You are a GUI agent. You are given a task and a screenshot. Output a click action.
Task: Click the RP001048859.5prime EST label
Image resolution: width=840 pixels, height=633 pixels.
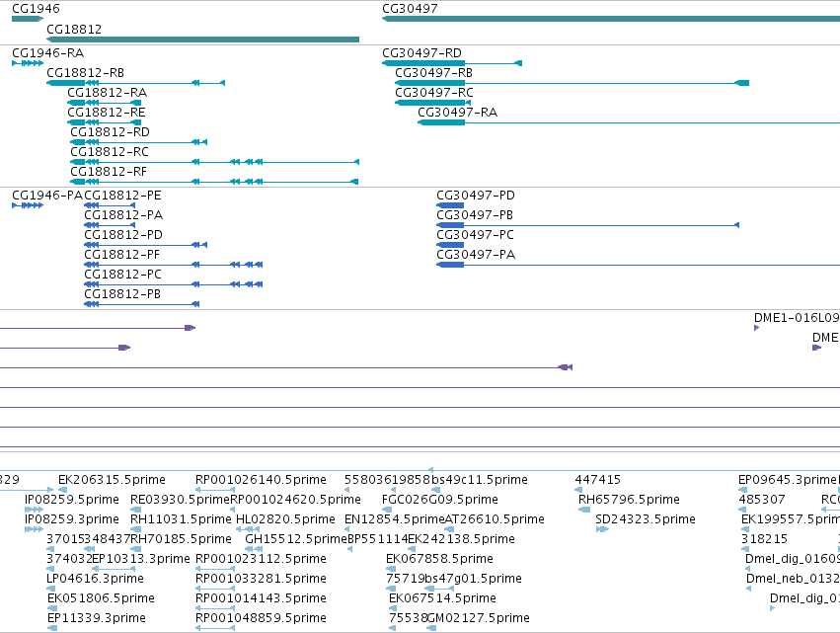tap(261, 618)
